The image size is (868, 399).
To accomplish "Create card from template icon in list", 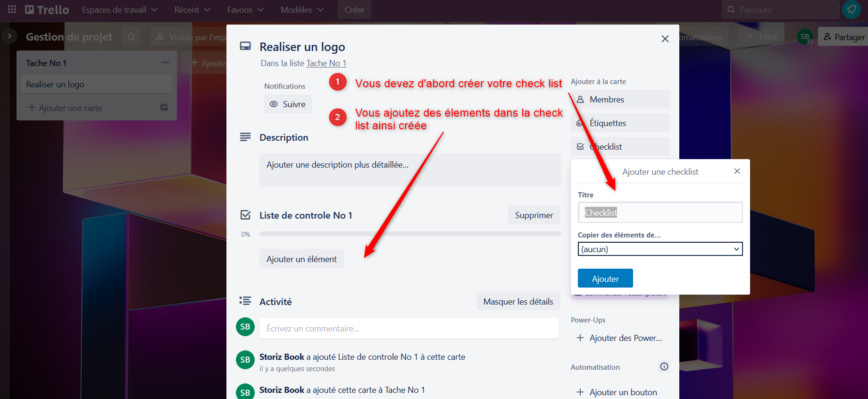I will click(x=164, y=107).
